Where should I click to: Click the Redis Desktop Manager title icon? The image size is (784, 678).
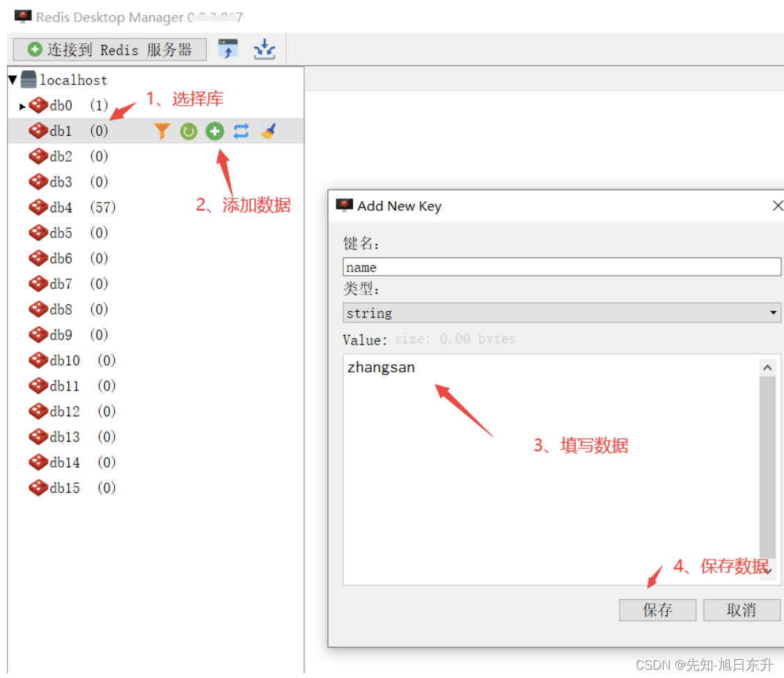pyautogui.click(x=22, y=17)
